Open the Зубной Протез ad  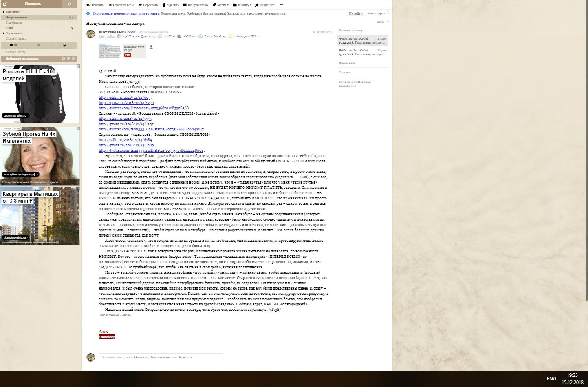(40, 156)
